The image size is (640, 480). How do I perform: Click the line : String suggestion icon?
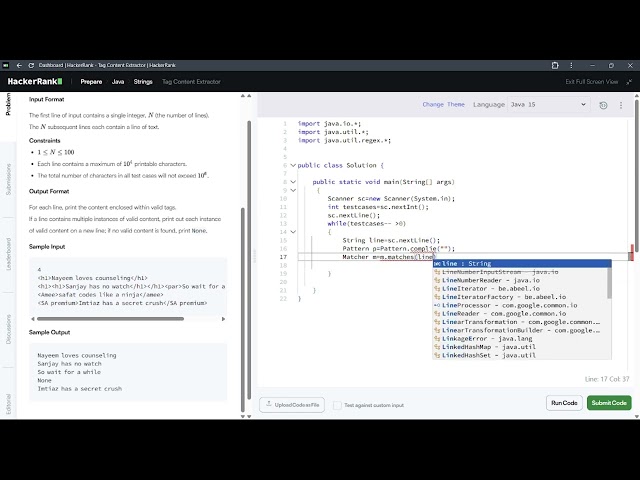(437, 264)
